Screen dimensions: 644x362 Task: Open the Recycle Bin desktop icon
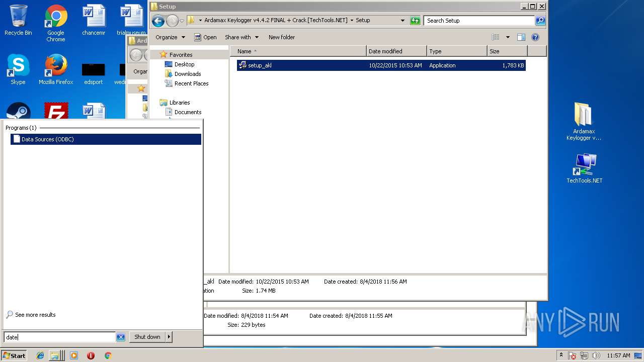(x=18, y=21)
